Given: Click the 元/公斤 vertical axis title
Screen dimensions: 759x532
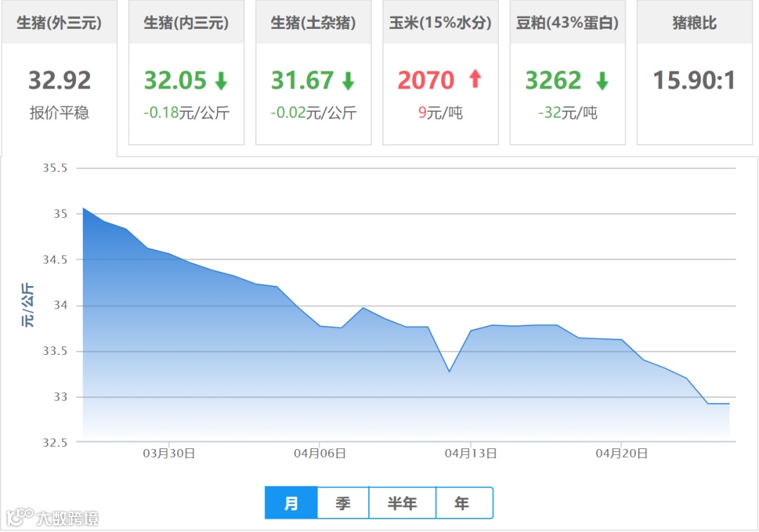Looking at the screenshot, I should point(27,305).
